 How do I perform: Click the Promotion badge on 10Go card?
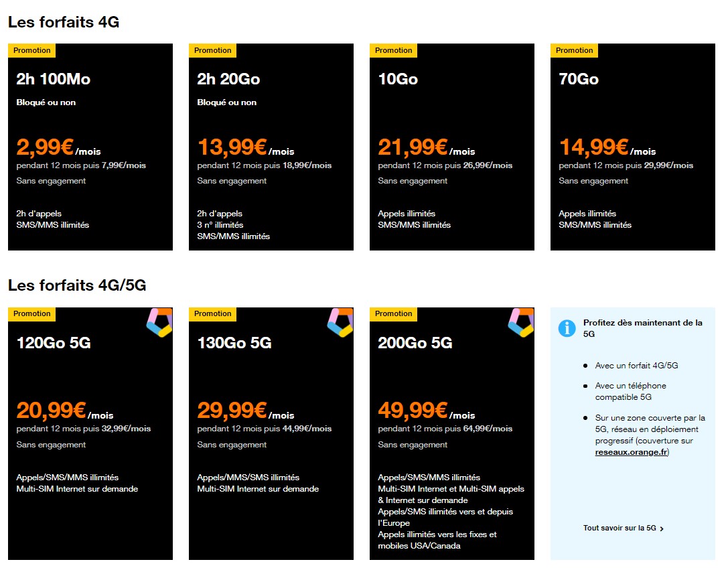pos(393,50)
